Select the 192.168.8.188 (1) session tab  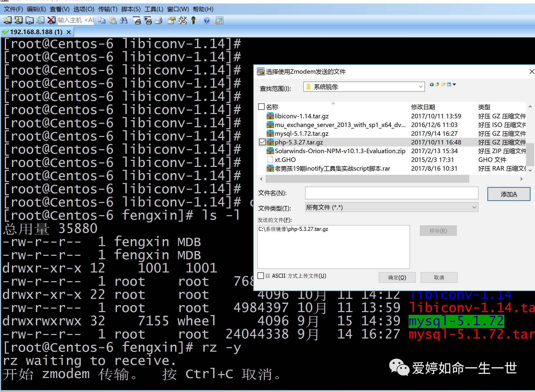tap(36, 32)
